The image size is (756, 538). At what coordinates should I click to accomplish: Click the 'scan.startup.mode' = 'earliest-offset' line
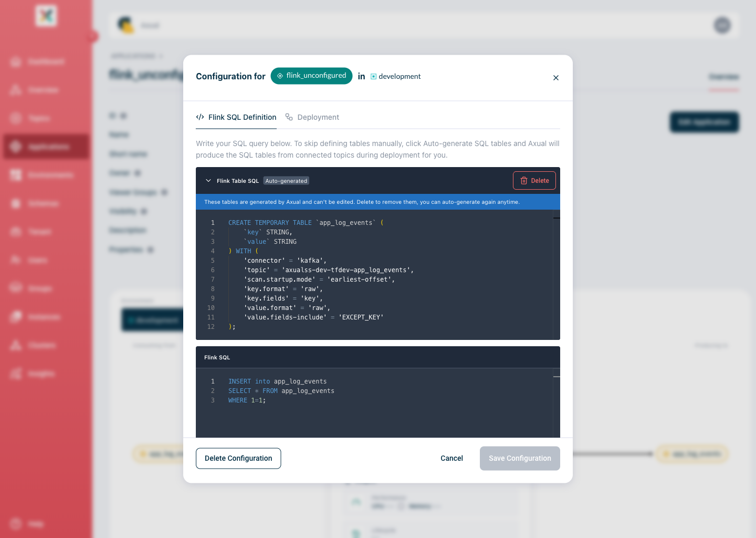click(x=319, y=280)
